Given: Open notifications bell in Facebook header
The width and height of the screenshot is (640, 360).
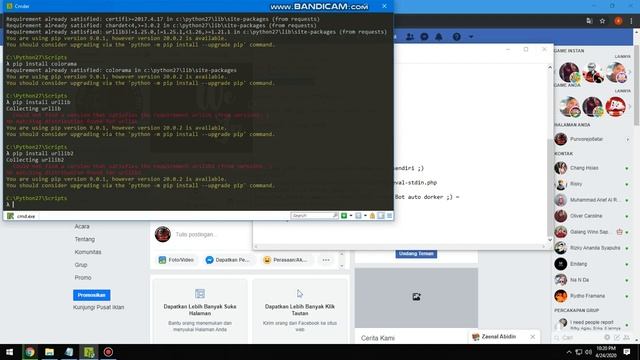Looking at the screenshot, I should click(439, 37).
